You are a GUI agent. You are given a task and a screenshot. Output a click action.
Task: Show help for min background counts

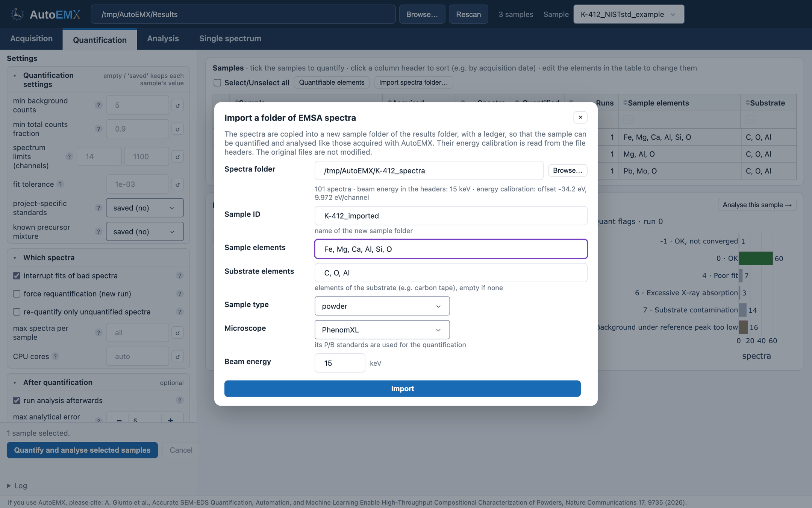coord(98,105)
